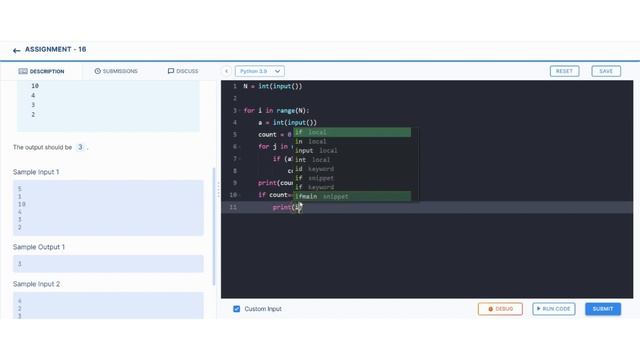Click fold arrow beside line number 10

239,195
